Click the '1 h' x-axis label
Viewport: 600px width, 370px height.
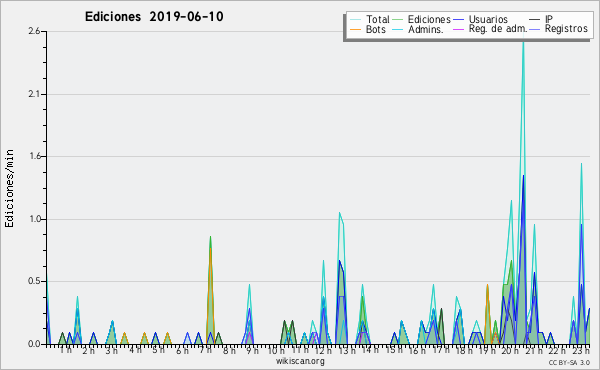tap(65, 350)
